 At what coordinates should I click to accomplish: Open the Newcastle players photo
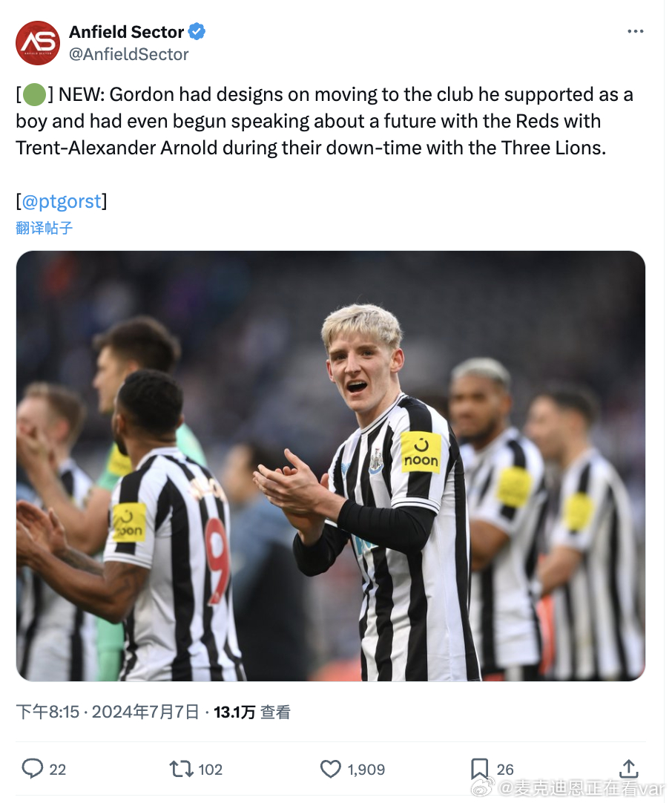(x=331, y=465)
